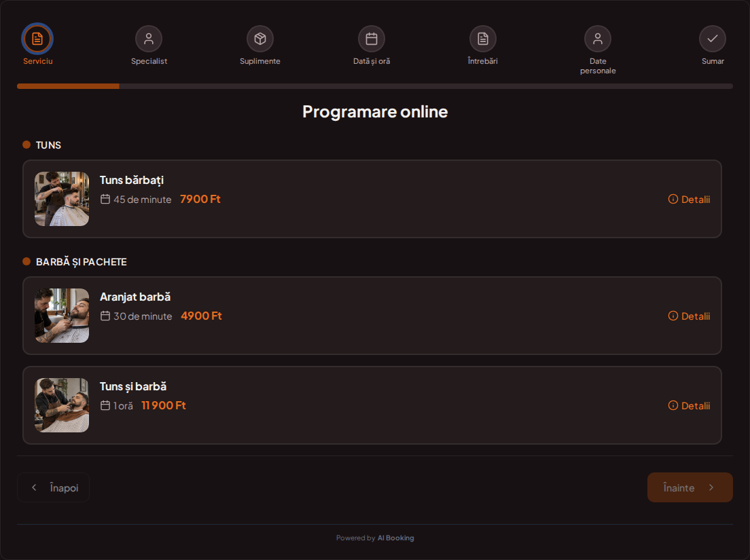750x560 pixels.
Task: Switch to the Suplimente step label
Action: click(x=260, y=61)
